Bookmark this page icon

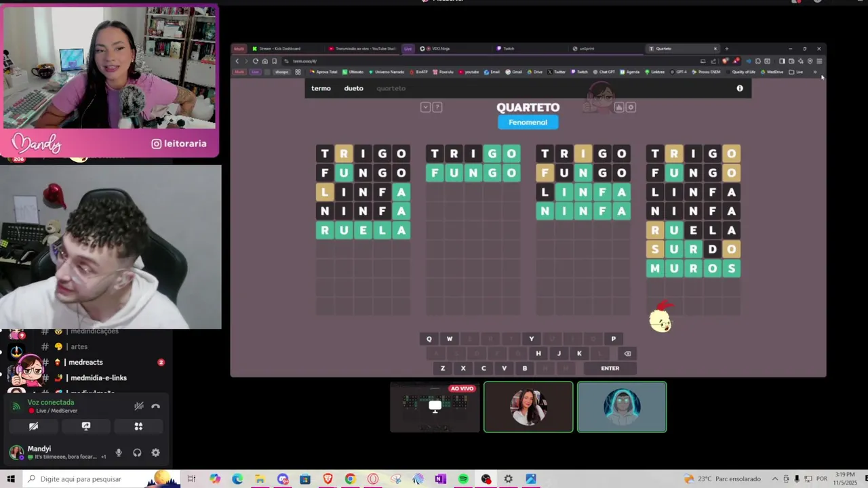[x=275, y=61]
